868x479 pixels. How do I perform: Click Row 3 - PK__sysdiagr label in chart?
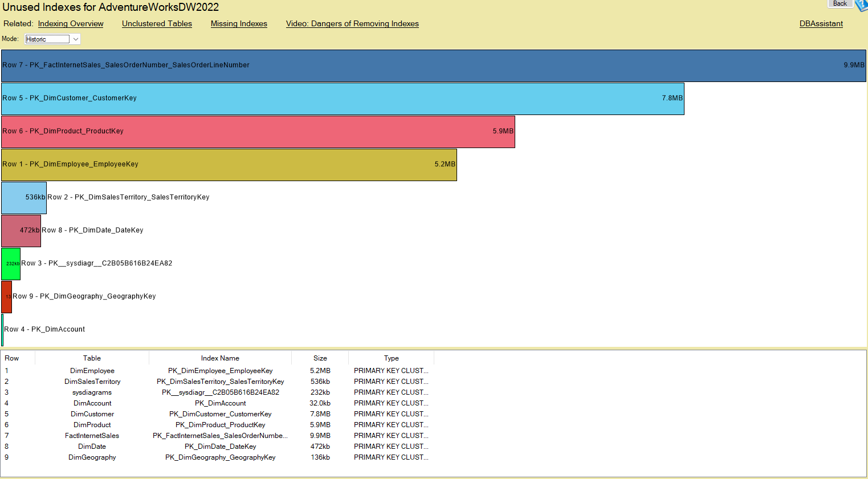click(97, 263)
